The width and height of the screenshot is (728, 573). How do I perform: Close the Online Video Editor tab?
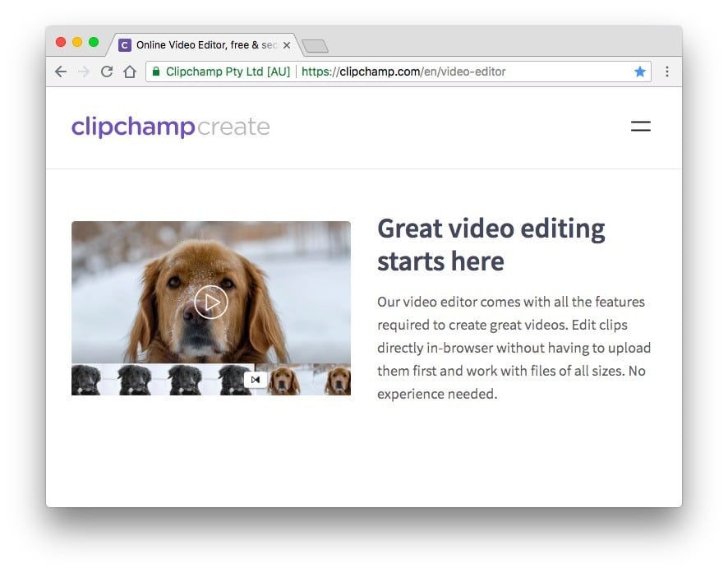[287, 45]
